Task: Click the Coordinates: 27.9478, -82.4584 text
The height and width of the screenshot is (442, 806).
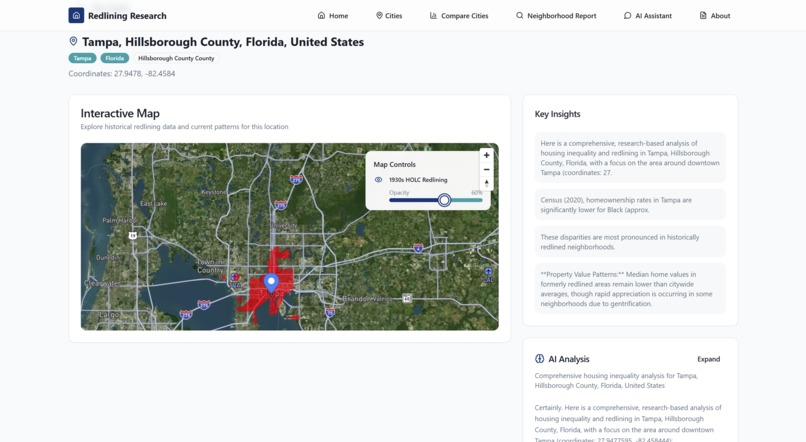Action: click(x=122, y=73)
